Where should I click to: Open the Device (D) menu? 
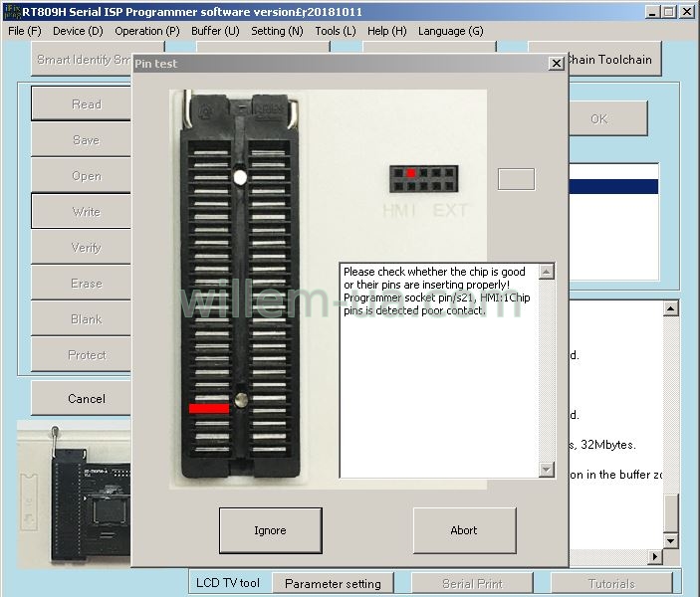78,31
